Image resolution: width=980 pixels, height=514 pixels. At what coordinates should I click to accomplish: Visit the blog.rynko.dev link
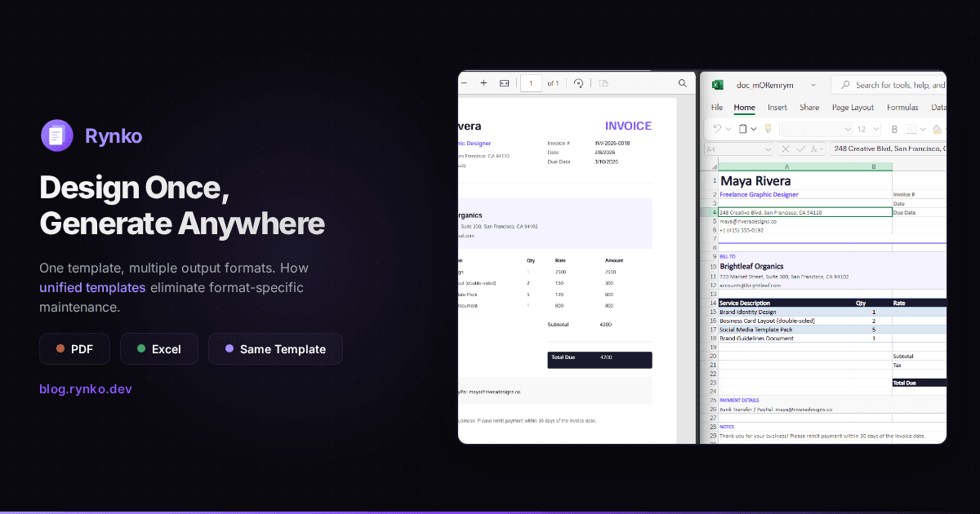coord(85,389)
